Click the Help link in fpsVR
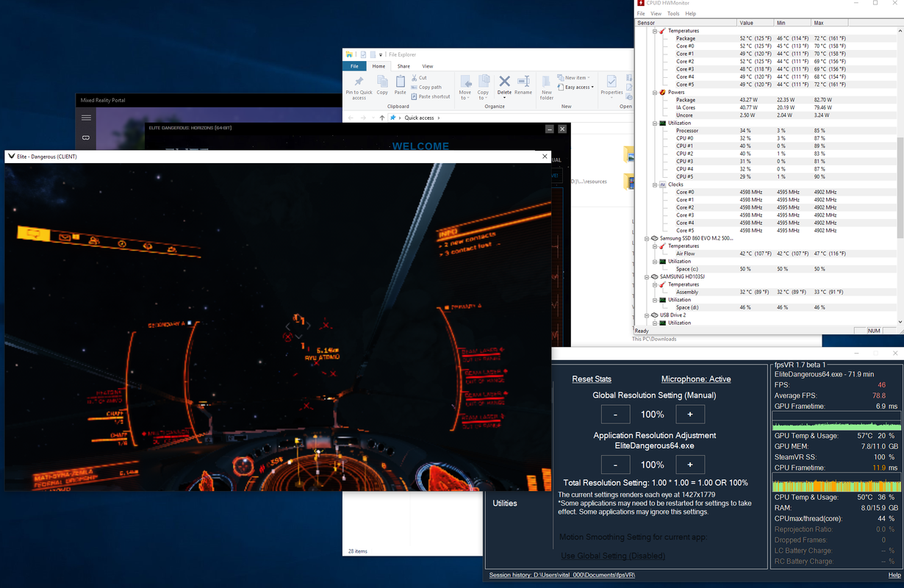The width and height of the screenshot is (904, 588). [894, 575]
